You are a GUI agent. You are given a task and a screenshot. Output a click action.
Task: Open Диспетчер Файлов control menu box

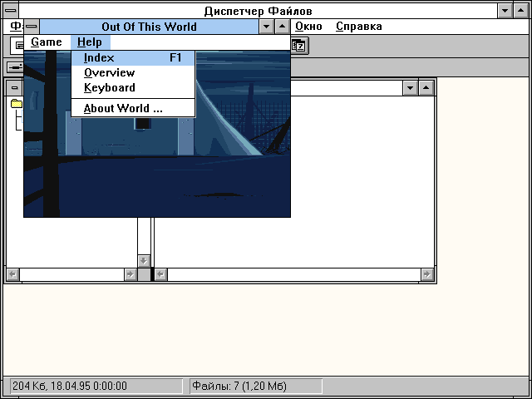(x=11, y=11)
